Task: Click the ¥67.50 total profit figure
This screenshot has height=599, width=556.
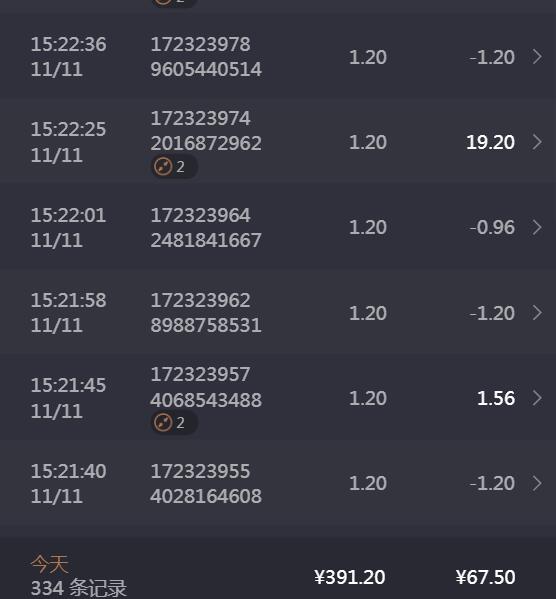Action: pyautogui.click(x=485, y=577)
